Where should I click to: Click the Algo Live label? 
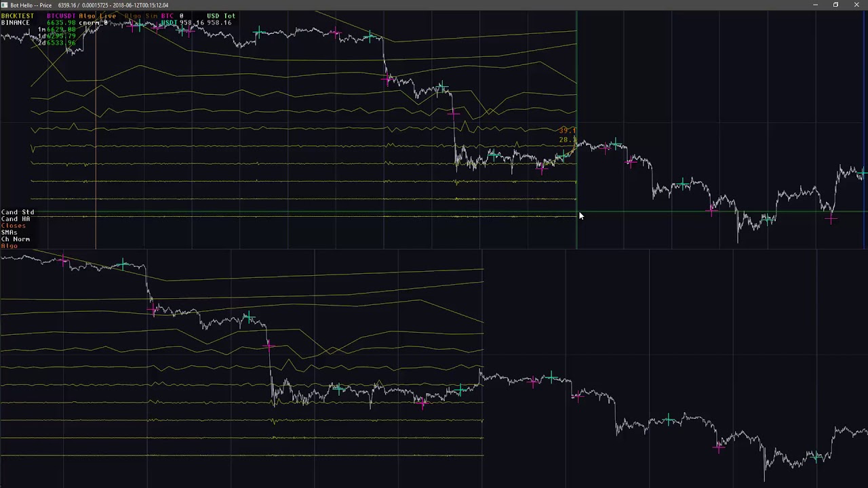pyautogui.click(x=98, y=16)
